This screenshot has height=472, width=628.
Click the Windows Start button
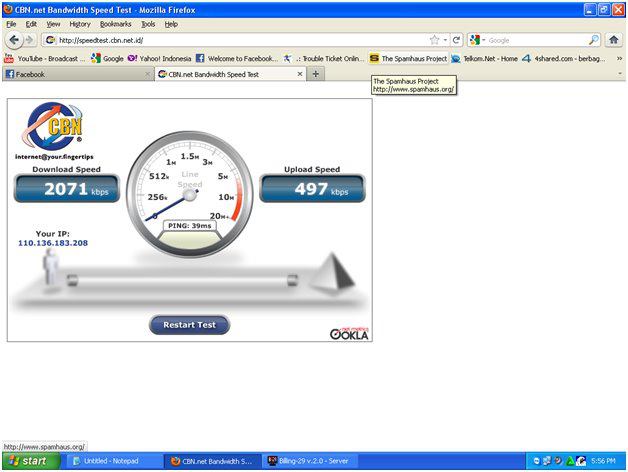click(x=31, y=461)
